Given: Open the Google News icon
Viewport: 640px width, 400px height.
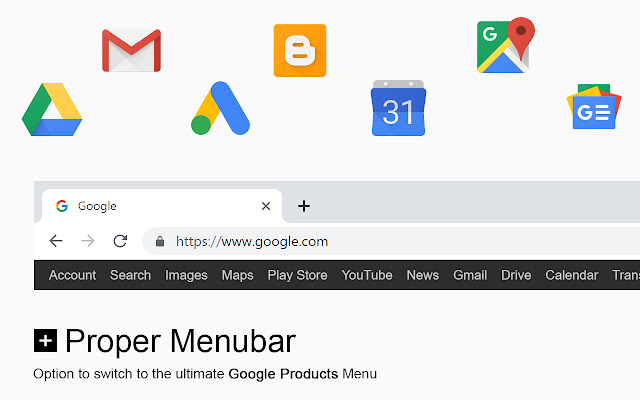Looking at the screenshot, I should point(594,107).
